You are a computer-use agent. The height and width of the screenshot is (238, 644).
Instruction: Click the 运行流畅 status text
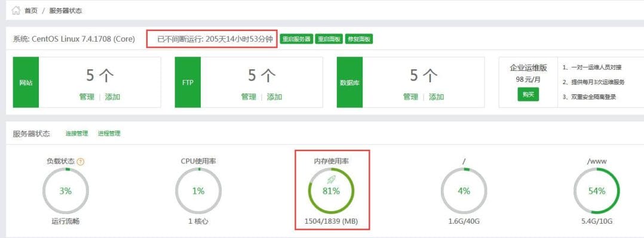[x=65, y=221]
